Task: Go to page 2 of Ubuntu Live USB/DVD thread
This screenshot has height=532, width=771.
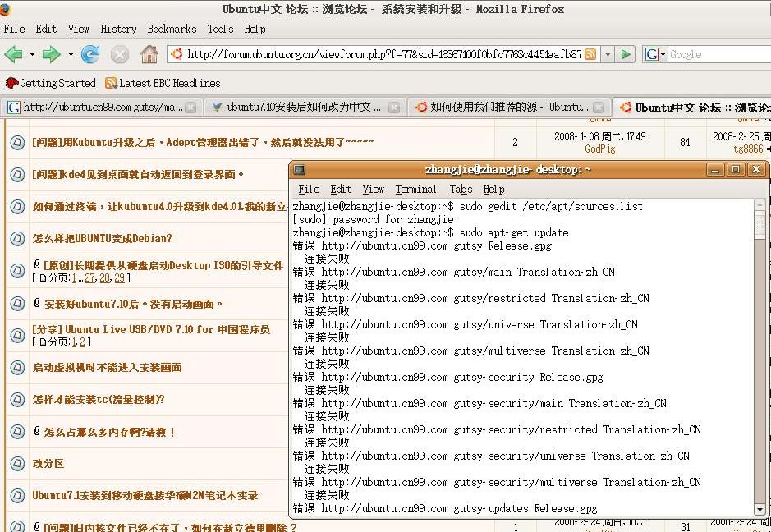Action: [82, 342]
